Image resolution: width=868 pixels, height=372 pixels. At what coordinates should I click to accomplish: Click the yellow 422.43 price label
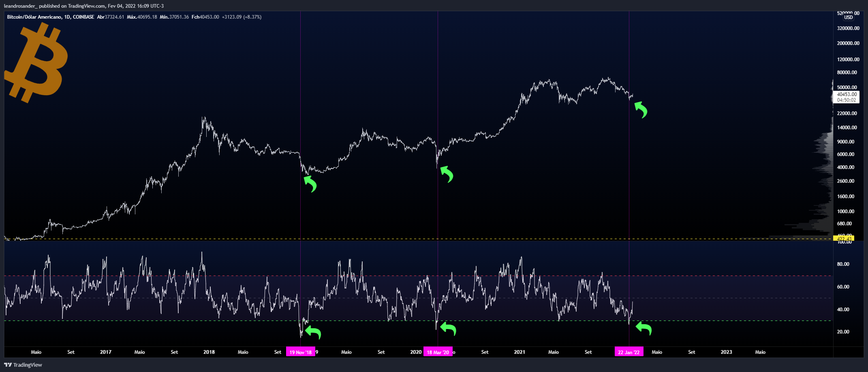point(844,239)
